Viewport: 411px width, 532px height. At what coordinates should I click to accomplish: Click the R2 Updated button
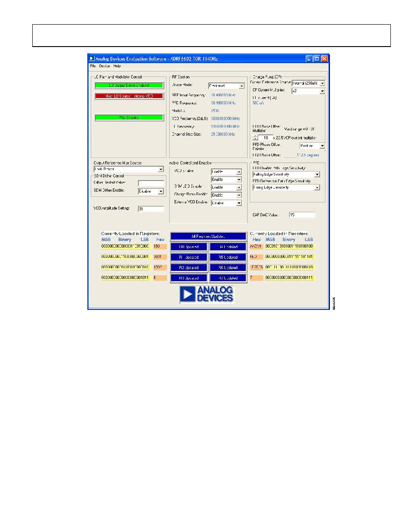(x=189, y=267)
